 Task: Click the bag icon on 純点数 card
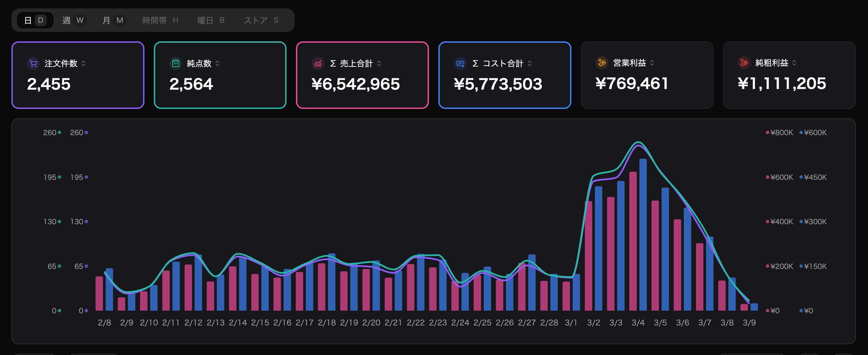(176, 64)
